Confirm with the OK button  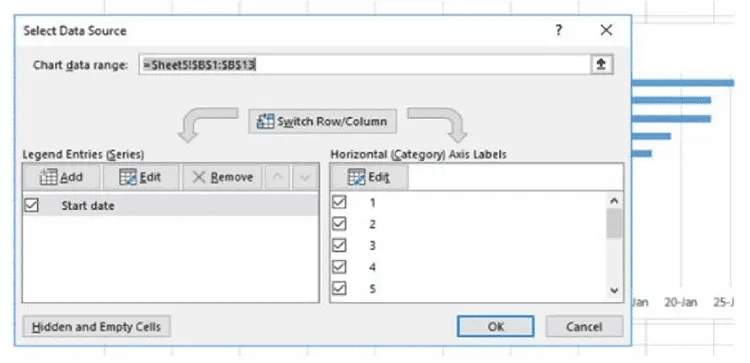tap(496, 327)
